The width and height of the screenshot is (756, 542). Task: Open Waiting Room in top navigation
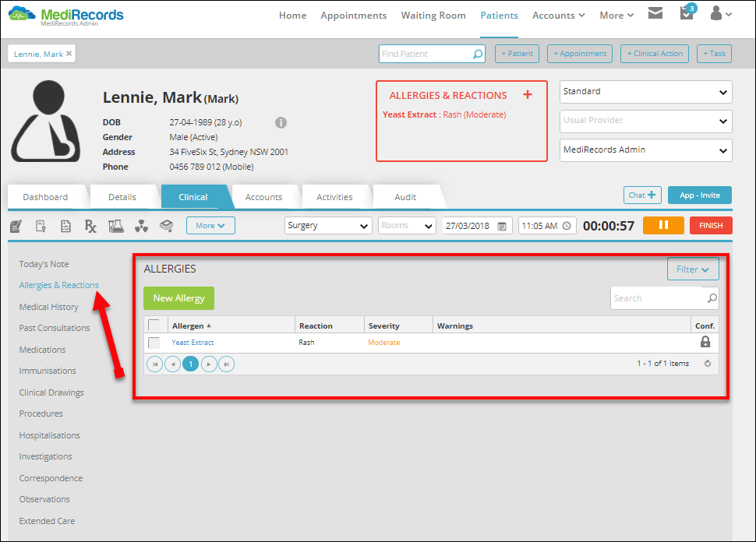point(433,16)
